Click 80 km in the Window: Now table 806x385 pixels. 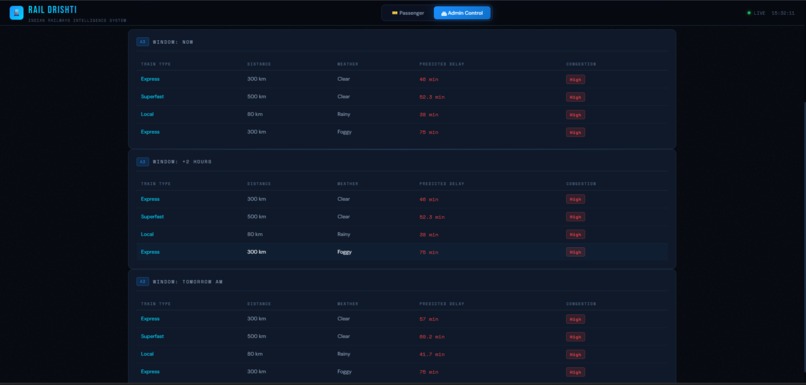click(255, 114)
